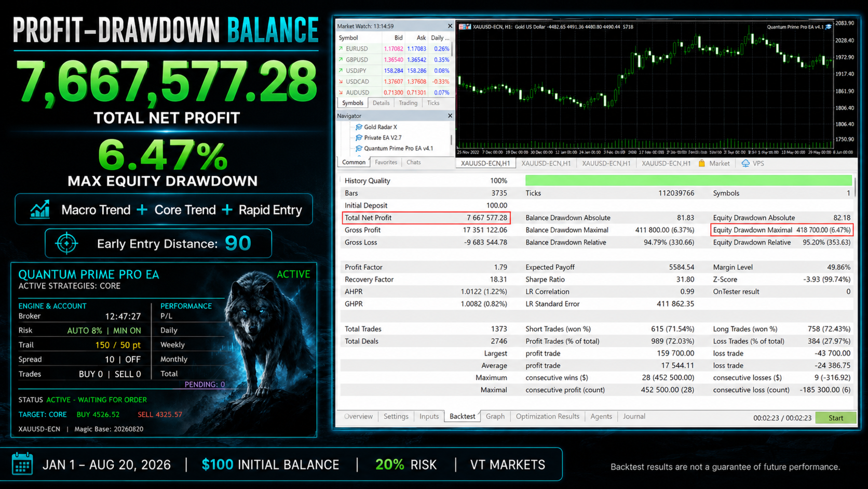Click the VPS cloud icon
868x489 pixels.
[745, 163]
